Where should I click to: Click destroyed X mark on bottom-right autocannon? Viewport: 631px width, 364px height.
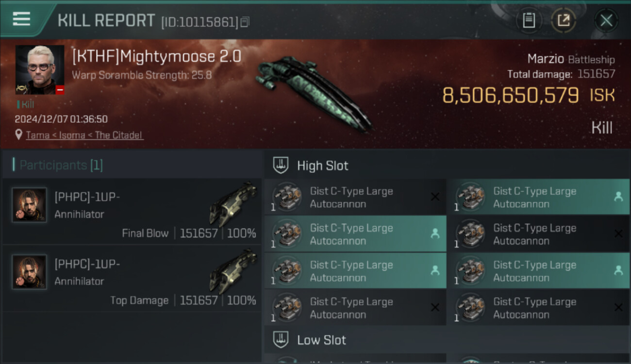coord(618,307)
